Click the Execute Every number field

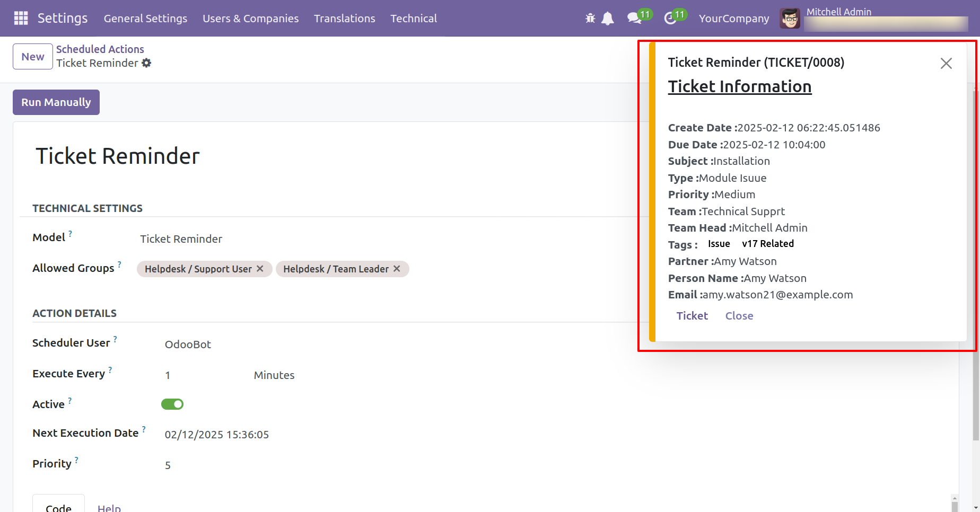[x=168, y=375]
